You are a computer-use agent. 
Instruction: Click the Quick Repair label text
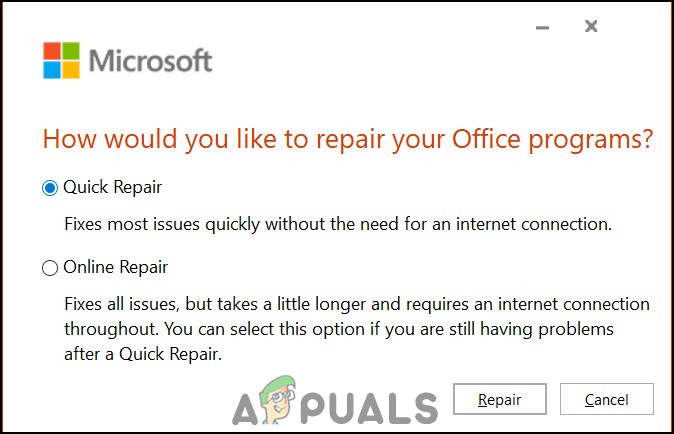coord(112,188)
